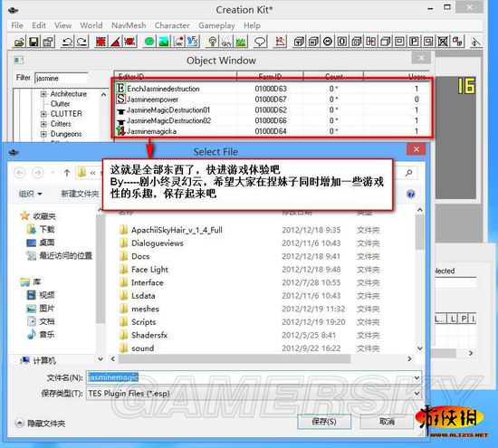Screen dimensions: 498x448
Task: Click the Redo arrow in the toolbar
Action: (x=81, y=42)
